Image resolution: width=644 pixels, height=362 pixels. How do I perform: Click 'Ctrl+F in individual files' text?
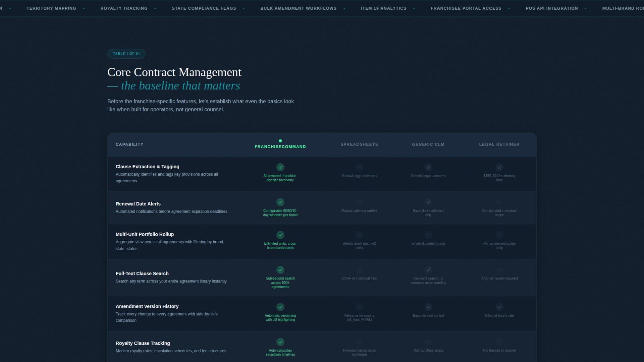pyautogui.click(x=359, y=278)
